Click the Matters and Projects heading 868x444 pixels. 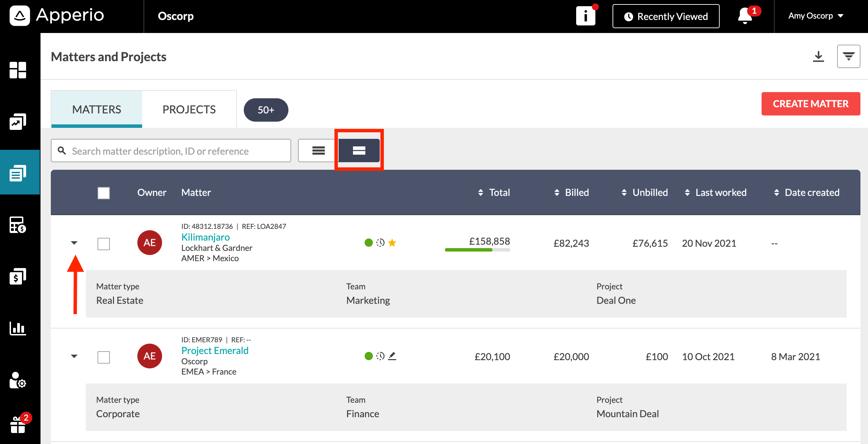(108, 57)
